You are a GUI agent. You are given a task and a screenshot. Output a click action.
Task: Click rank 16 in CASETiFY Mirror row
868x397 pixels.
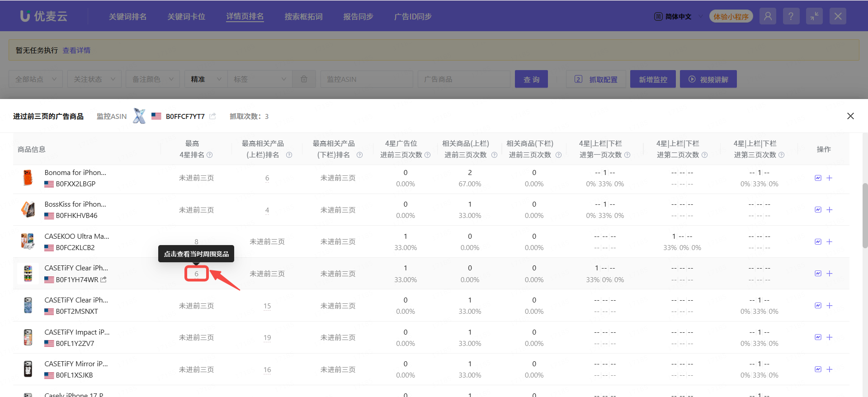(267, 369)
